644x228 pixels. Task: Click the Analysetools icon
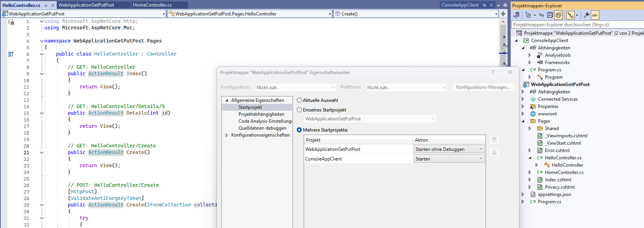pos(540,55)
